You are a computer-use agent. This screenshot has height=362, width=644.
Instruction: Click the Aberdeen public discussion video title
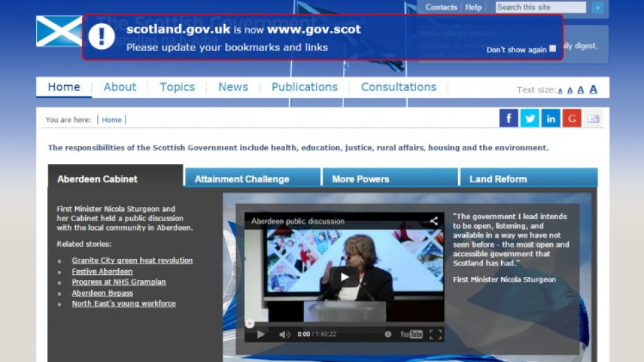(298, 221)
